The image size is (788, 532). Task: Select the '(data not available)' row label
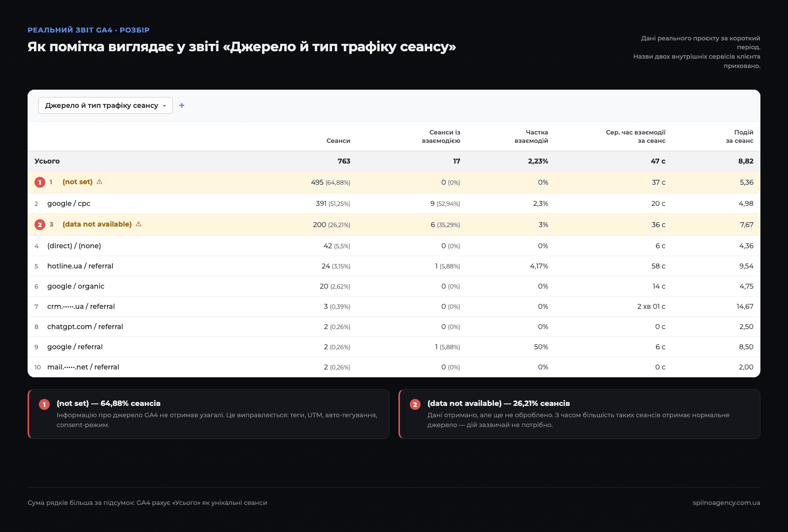click(97, 224)
